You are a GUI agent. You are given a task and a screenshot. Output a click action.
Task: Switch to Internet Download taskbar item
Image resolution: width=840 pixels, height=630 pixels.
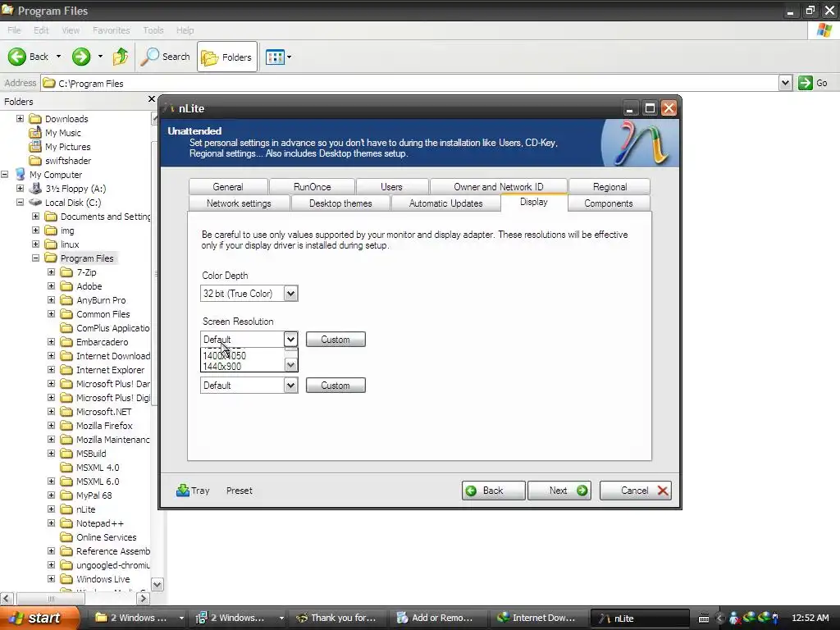[x=536, y=618]
